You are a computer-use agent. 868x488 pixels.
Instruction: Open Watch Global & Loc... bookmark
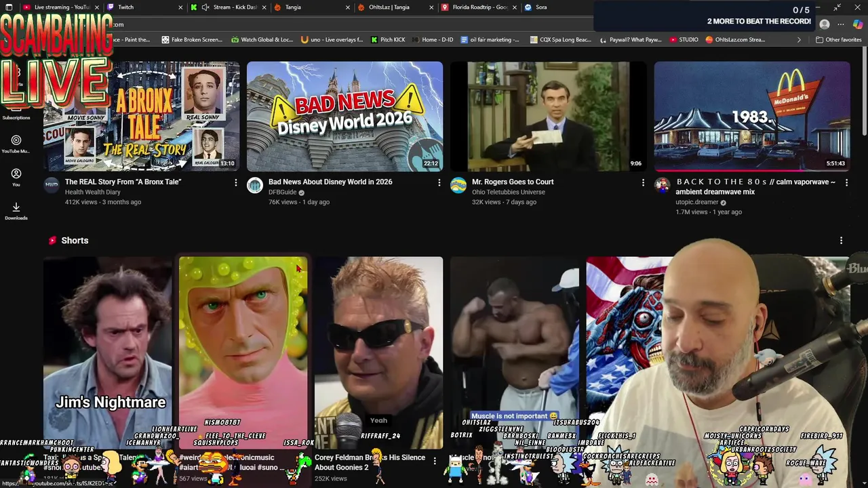pos(262,39)
